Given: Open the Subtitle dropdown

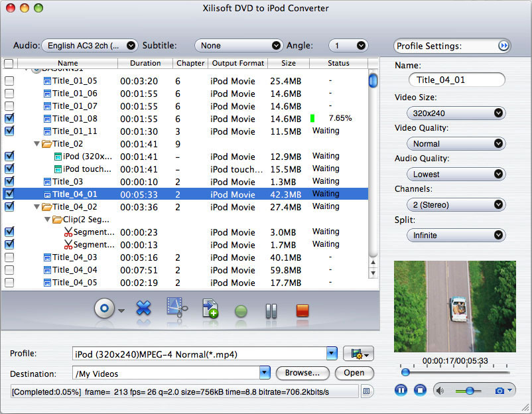Looking at the screenshot, I should pos(239,45).
